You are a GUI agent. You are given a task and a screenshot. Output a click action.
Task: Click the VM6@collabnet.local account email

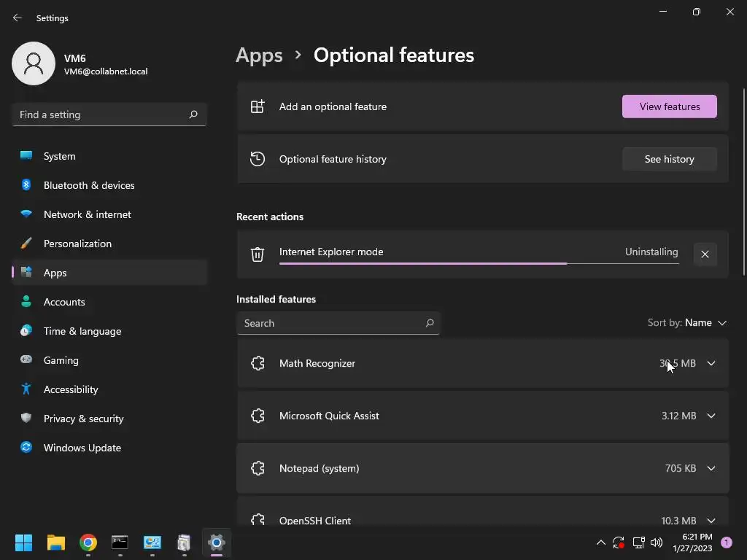coord(106,71)
